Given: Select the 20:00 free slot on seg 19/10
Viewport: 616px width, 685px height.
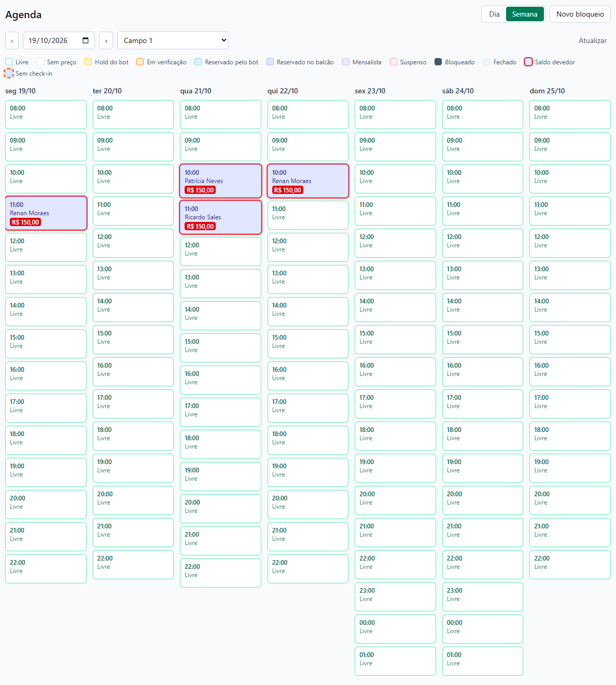Looking at the screenshot, I should (x=46, y=505).
